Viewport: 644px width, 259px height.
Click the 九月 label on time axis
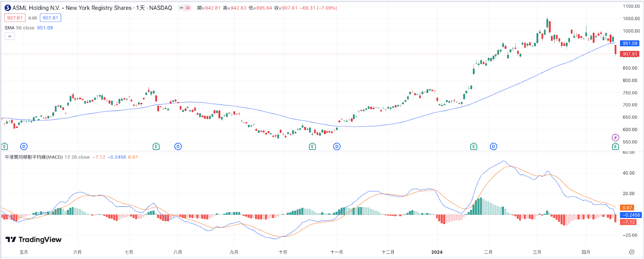234,252
